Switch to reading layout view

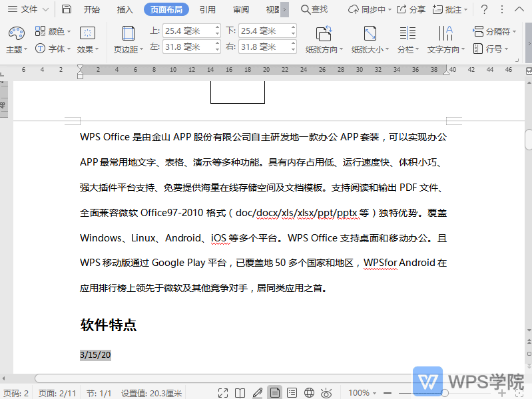pyautogui.click(x=240, y=393)
